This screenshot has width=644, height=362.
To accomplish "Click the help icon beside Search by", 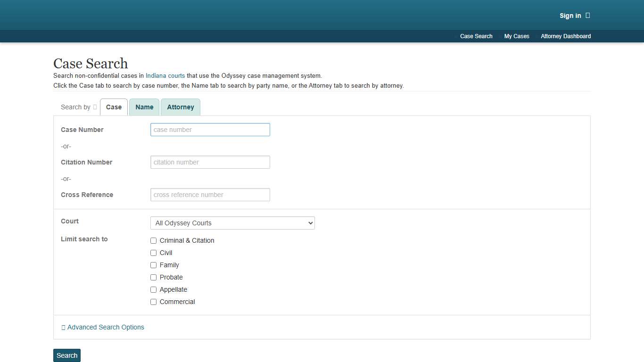I will click(x=95, y=107).
